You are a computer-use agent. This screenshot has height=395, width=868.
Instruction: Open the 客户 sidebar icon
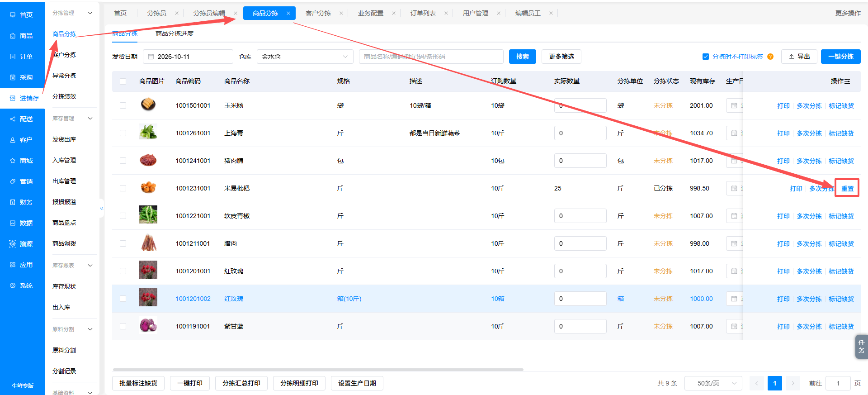pyautogui.click(x=13, y=140)
